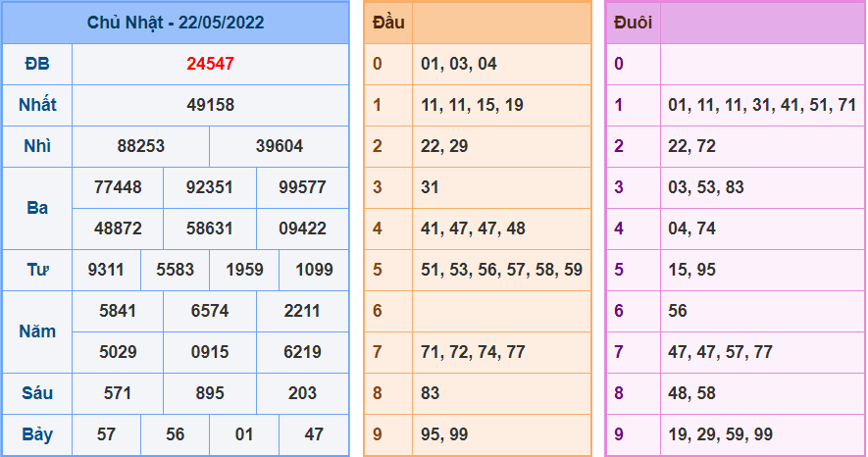Select the Đuôi values '15, 95'
Screen dimensions: 868x457
click(x=691, y=270)
